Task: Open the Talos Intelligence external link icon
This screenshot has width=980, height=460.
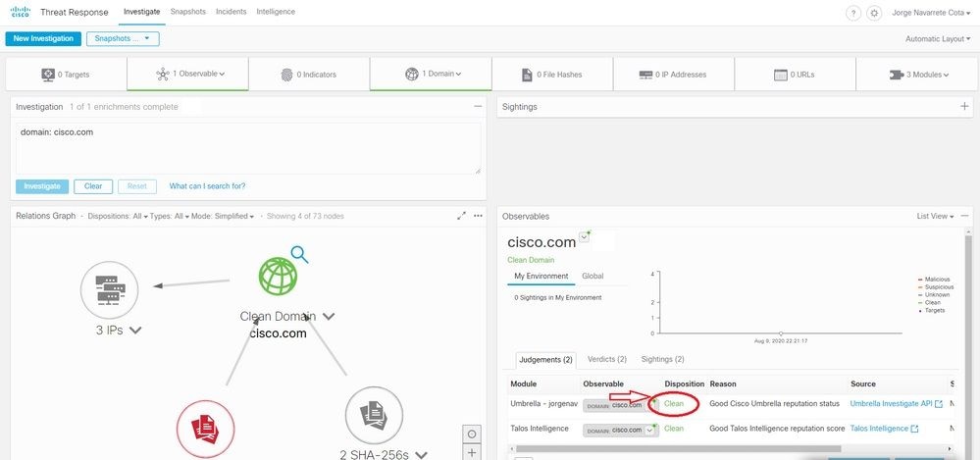Action: tap(915, 429)
